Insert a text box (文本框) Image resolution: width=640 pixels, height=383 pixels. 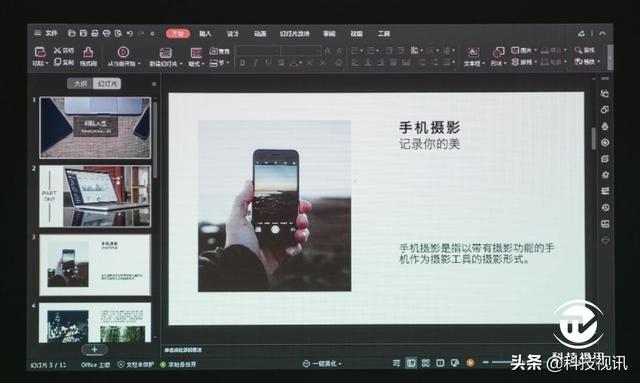pyautogui.click(x=473, y=56)
